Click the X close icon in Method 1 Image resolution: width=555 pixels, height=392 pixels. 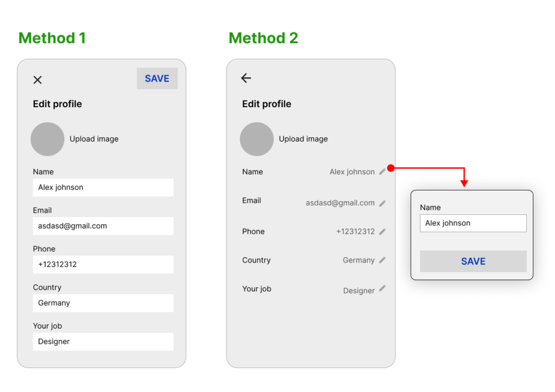pyautogui.click(x=38, y=80)
